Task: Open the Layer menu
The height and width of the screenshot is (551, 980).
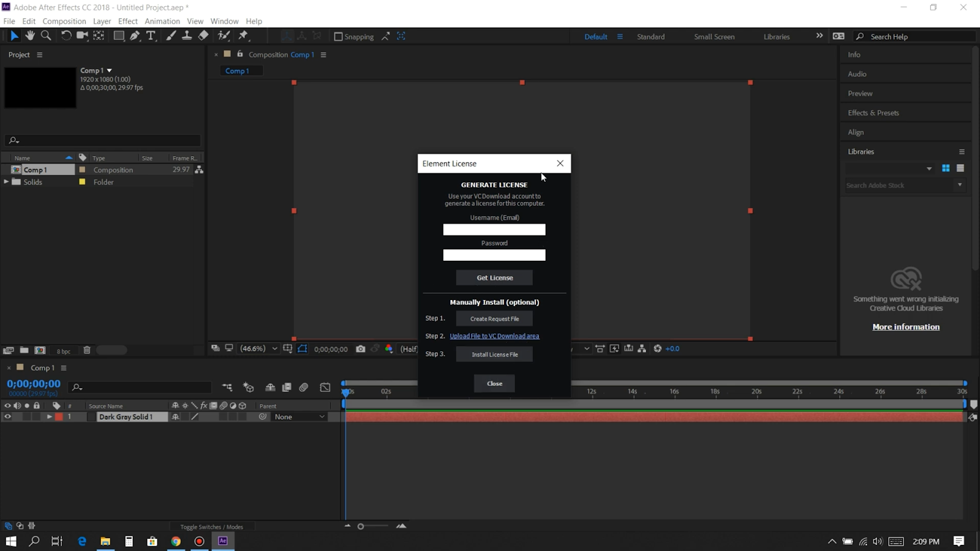Action: (x=102, y=21)
